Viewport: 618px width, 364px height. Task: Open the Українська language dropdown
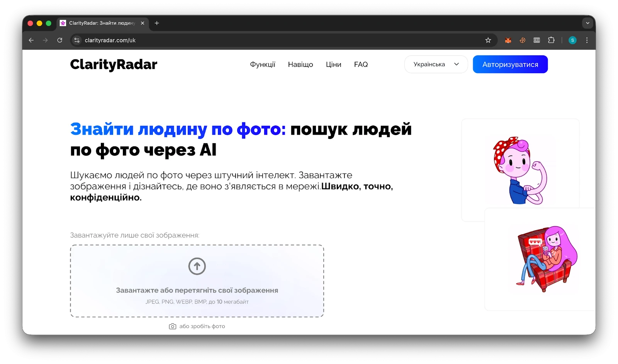coord(436,64)
